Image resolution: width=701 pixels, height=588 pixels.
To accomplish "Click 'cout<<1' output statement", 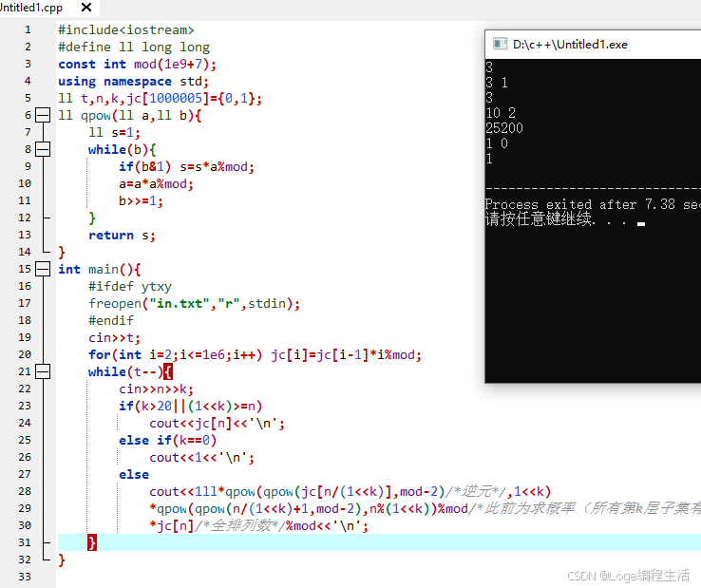I will click(201, 458).
